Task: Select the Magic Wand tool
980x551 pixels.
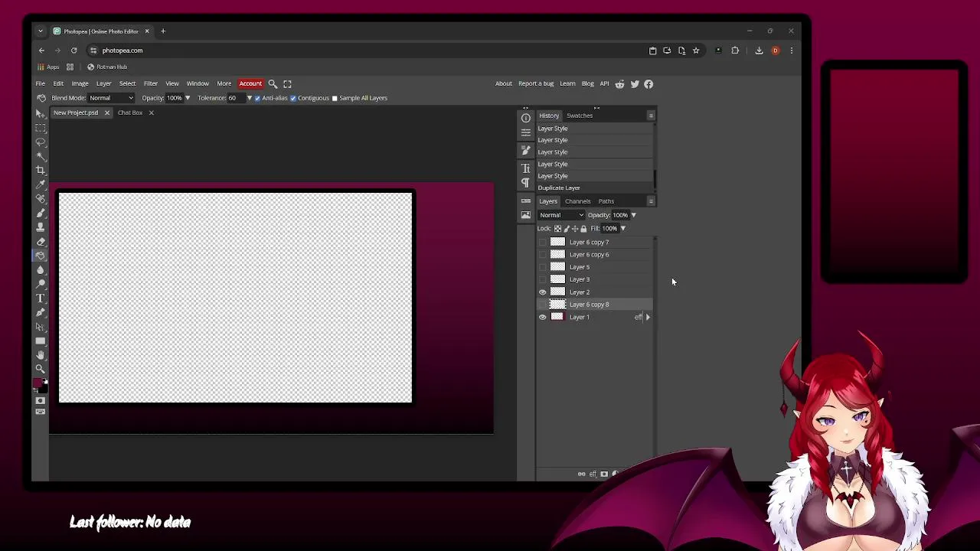Action: [41, 155]
